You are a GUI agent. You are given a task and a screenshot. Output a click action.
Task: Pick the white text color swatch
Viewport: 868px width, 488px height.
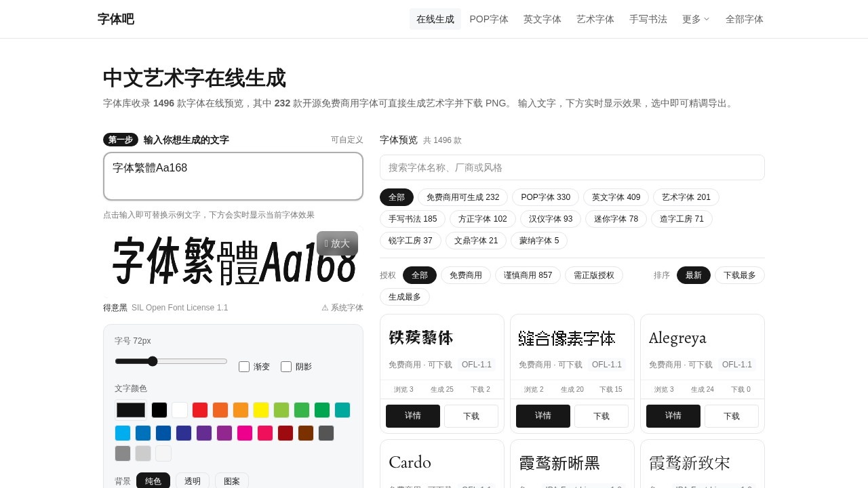180,410
